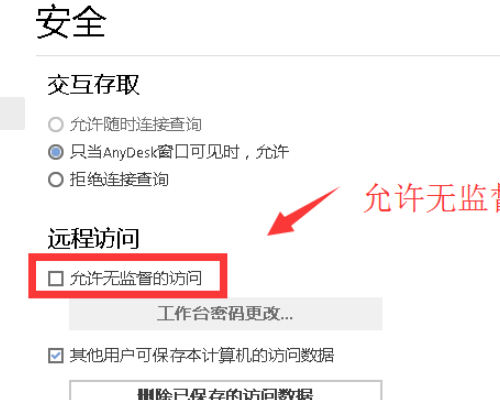Choose the greyed 允许随时连接查询 radio option

56,125
